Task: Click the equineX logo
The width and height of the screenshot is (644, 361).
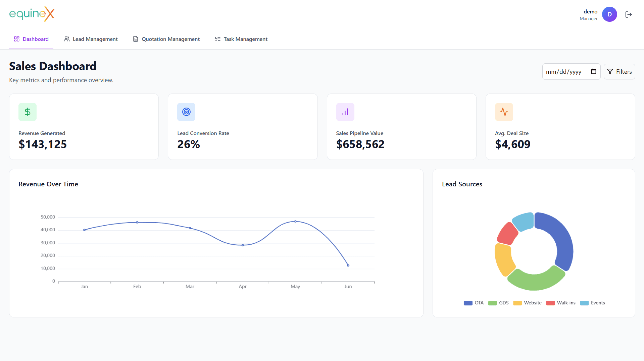Action: tap(32, 14)
